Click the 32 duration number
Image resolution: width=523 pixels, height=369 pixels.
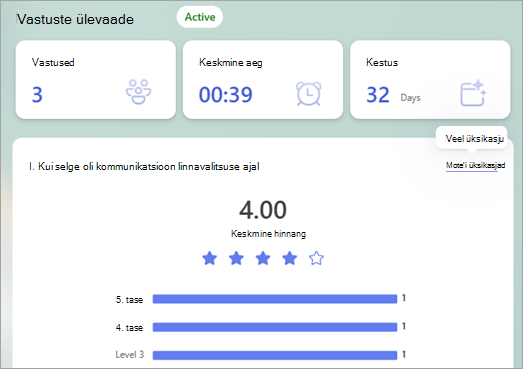378,95
